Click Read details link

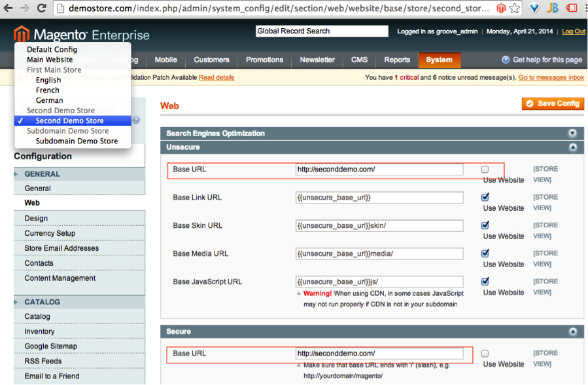tap(216, 78)
